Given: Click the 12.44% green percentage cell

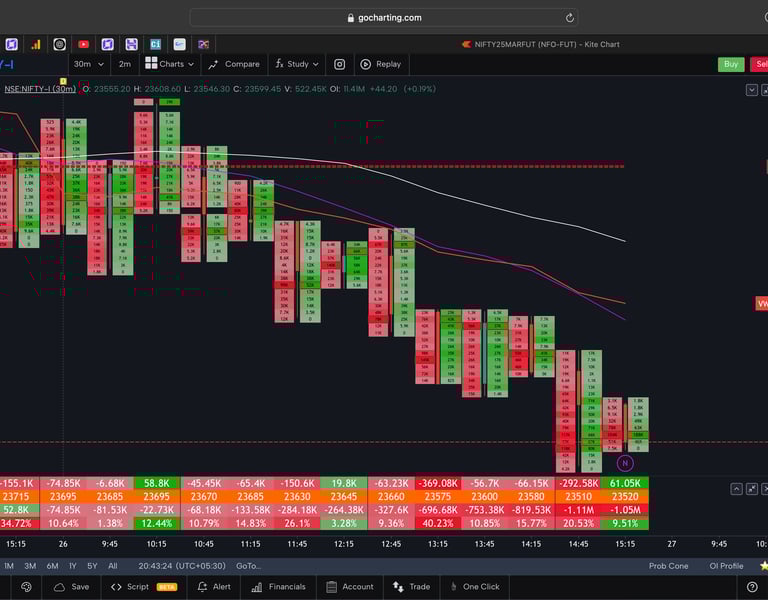Looking at the screenshot, I should tap(156, 523).
